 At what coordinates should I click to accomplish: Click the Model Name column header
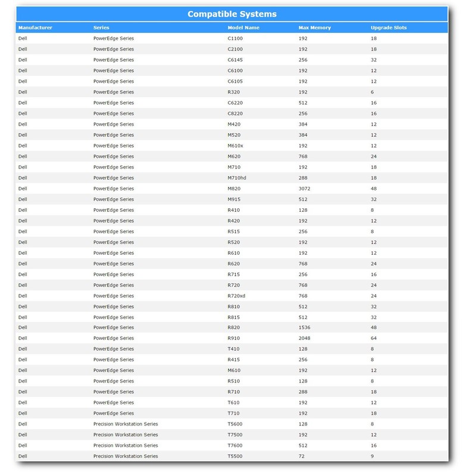(243, 27)
